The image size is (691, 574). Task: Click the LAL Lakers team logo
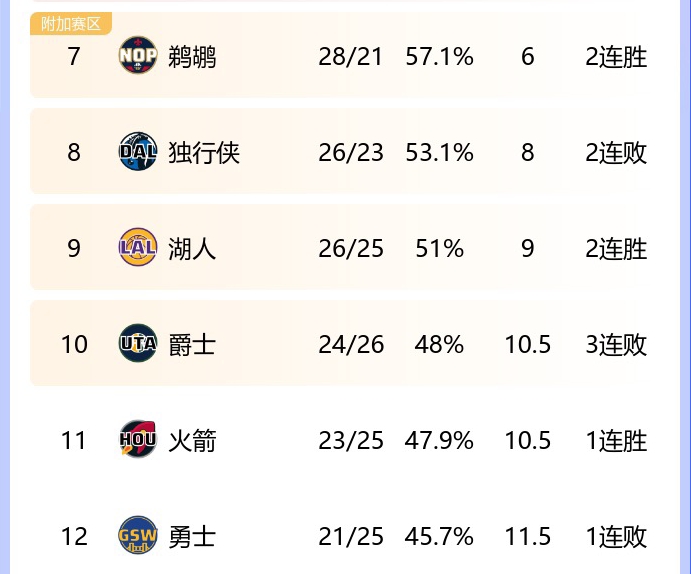coord(138,247)
